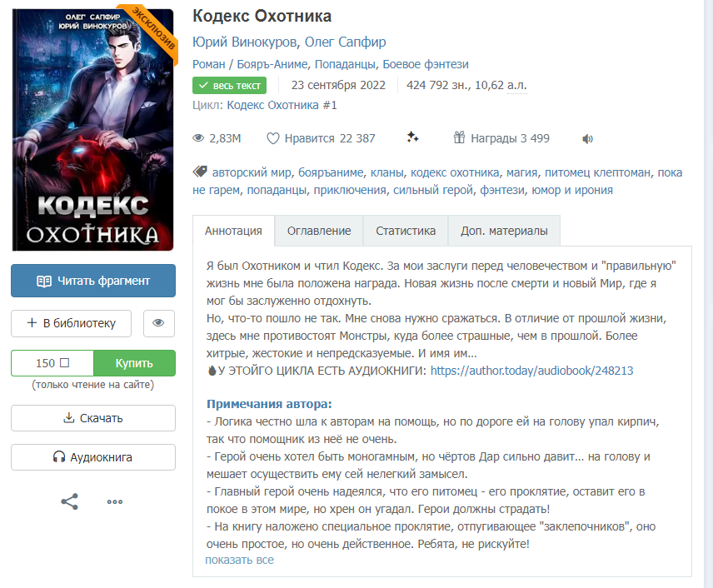Click the green Купить button
This screenshot has width=713, height=588.
pos(134,363)
